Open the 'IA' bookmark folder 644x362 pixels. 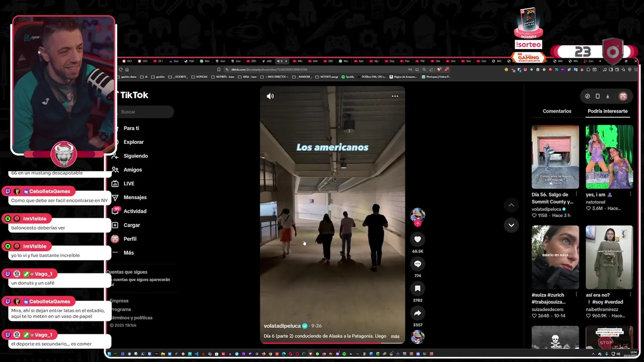(144, 77)
